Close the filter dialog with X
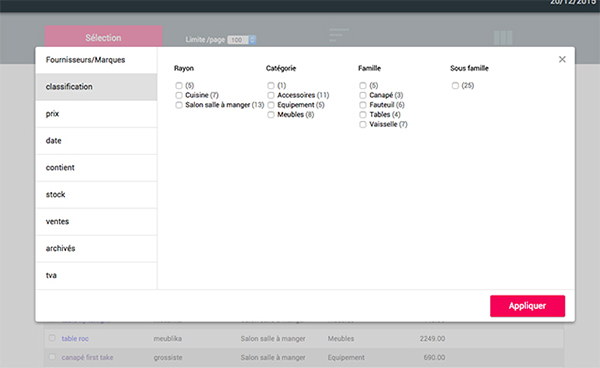This screenshot has height=368, width=600. pyautogui.click(x=562, y=59)
